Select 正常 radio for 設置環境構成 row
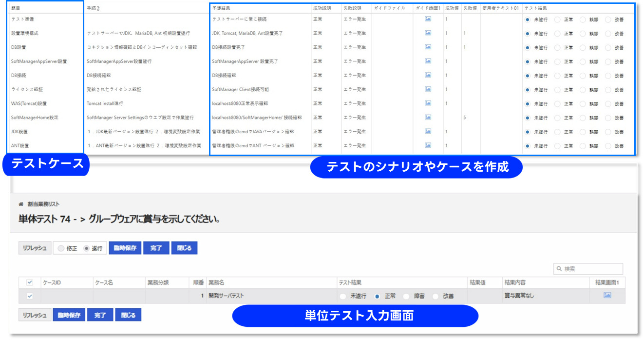 point(557,34)
